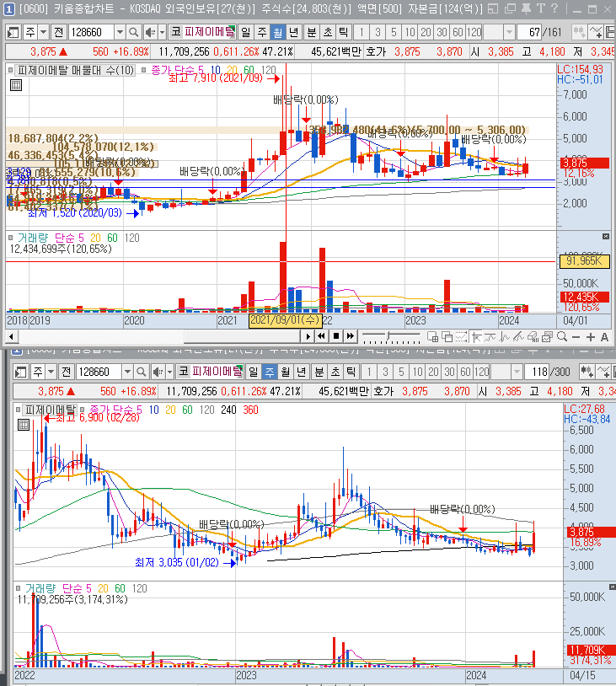Screen dimensions: 616x686
Task: Open the empty combo box dropdown in weekly toolbar
Action: [x=517, y=372]
